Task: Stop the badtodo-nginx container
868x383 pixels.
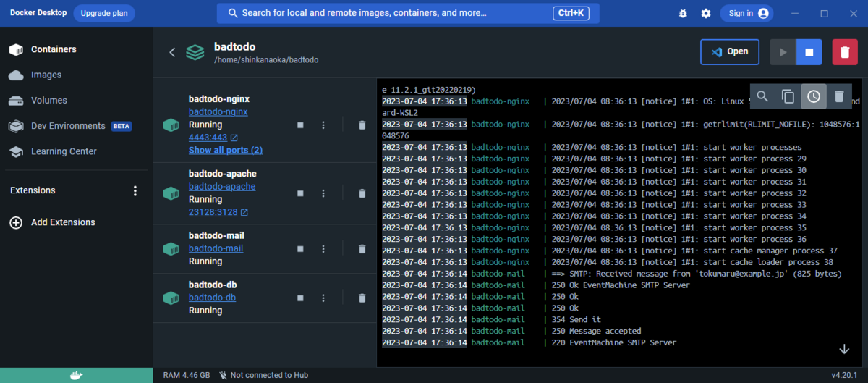Action: (x=300, y=125)
